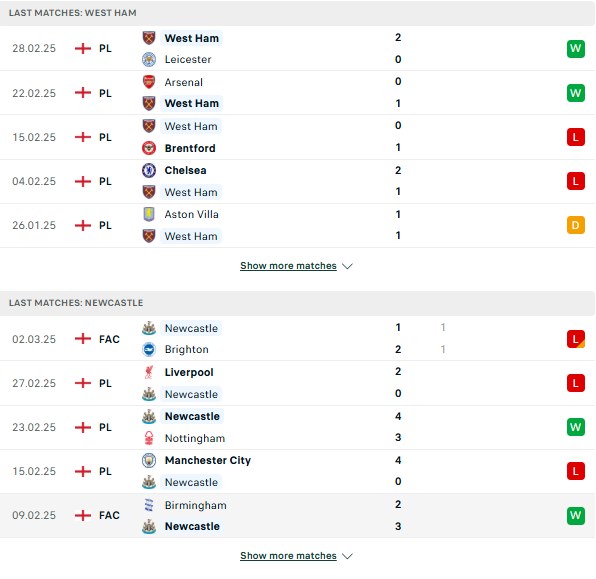
Task: Open the Newcastle vs Brighton FAC match row
Action: coord(297,339)
